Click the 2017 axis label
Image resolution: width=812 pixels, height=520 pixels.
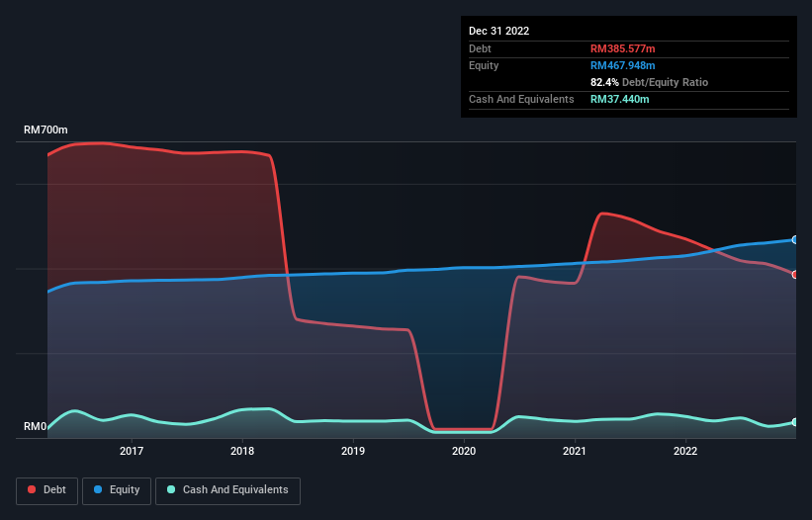point(132,451)
